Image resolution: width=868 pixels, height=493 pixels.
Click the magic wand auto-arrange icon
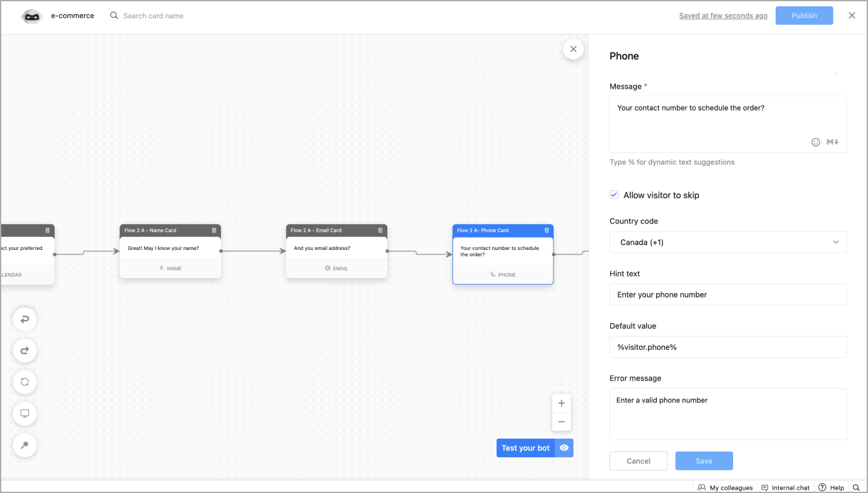click(25, 445)
